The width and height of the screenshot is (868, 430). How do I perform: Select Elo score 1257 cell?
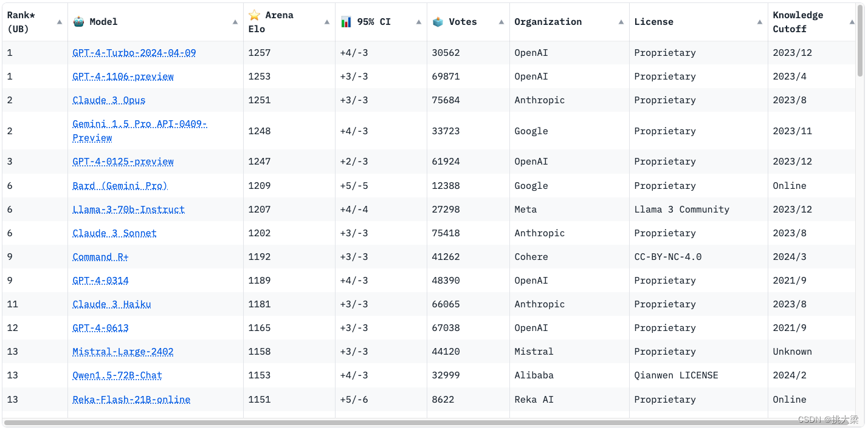coord(289,53)
